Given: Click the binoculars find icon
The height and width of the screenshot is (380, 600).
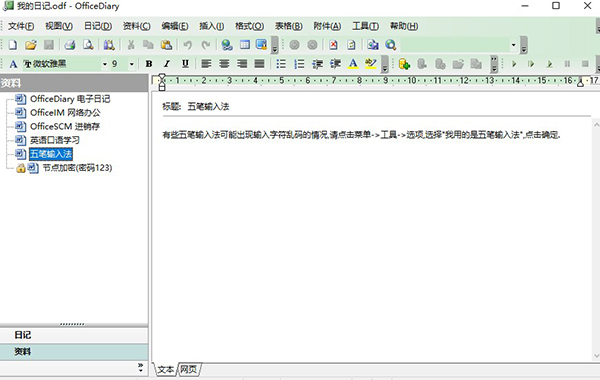Looking at the screenshot, I should coord(109,45).
